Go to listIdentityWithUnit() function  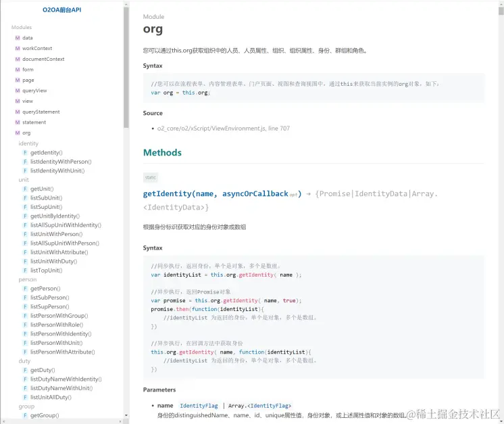tap(57, 171)
